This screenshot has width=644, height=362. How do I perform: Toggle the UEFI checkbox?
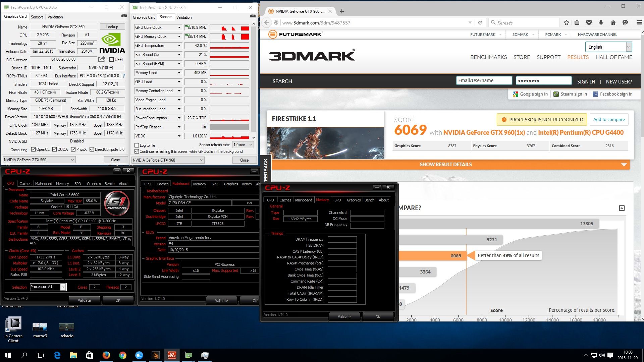[x=112, y=60]
